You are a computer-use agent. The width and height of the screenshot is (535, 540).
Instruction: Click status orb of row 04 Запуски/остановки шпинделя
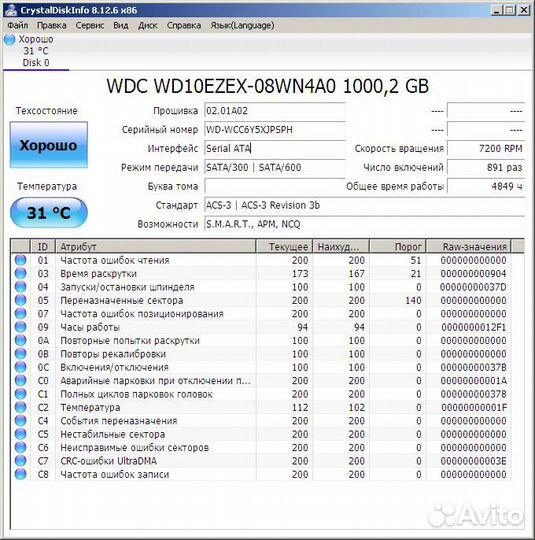[x=21, y=287]
